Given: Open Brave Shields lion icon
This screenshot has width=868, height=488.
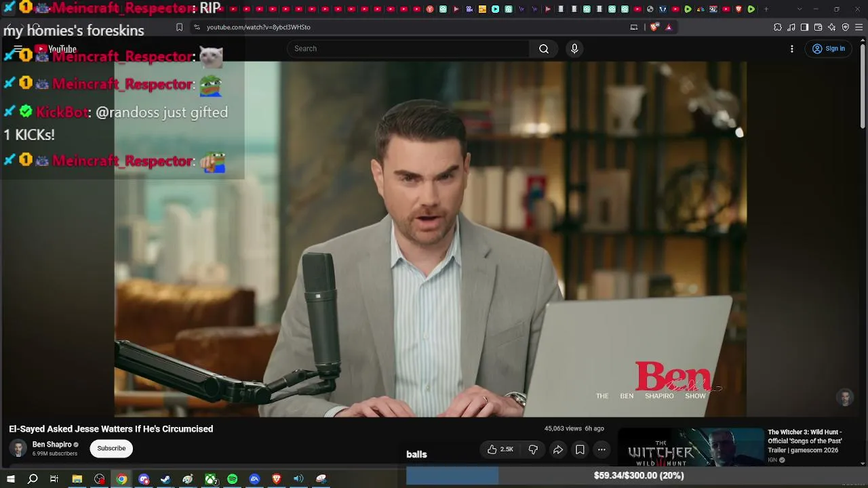Looking at the screenshot, I should coord(654,27).
